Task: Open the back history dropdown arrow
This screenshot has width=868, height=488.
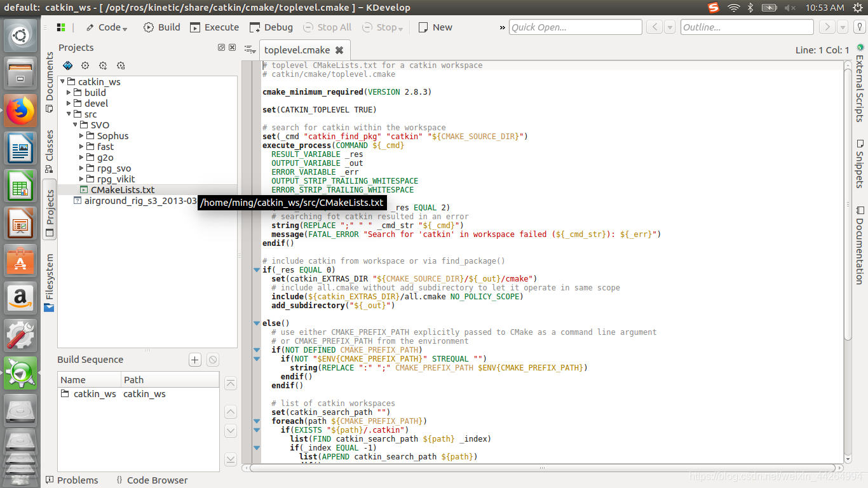Action: click(670, 27)
